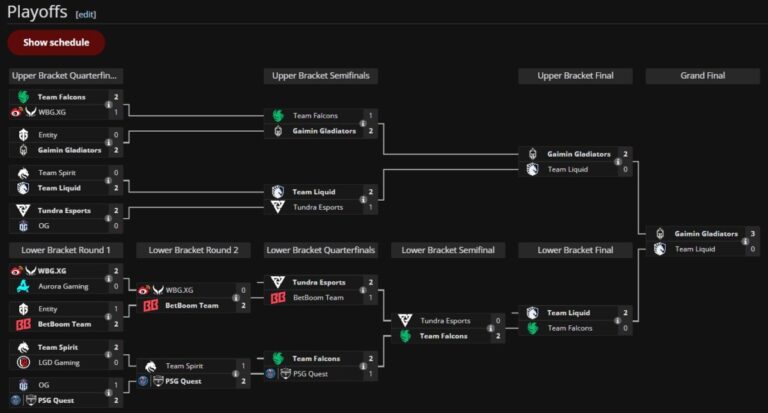This screenshot has width=768, height=413.
Task: Open Team Liquid name in Upper Bracket Semifinals
Action: (x=314, y=192)
